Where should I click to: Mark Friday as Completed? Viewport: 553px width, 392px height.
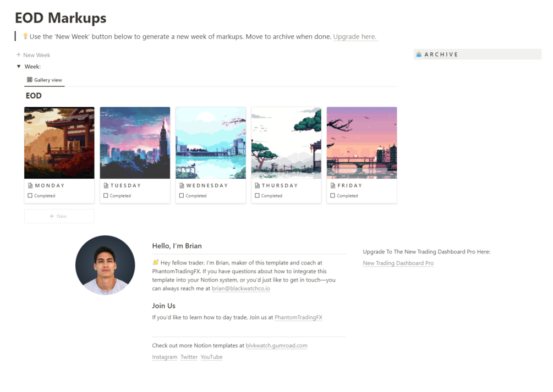tap(332, 196)
